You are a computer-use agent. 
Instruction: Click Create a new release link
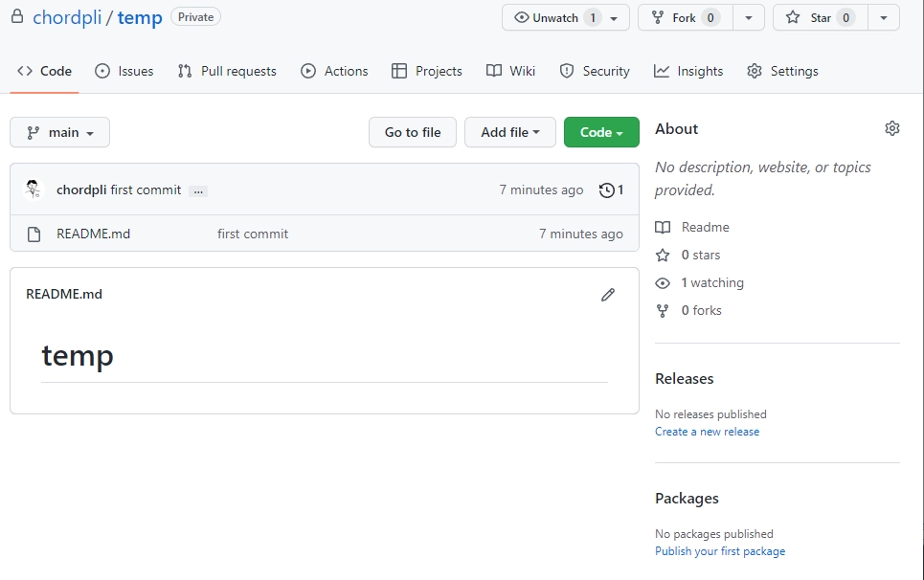tap(708, 432)
